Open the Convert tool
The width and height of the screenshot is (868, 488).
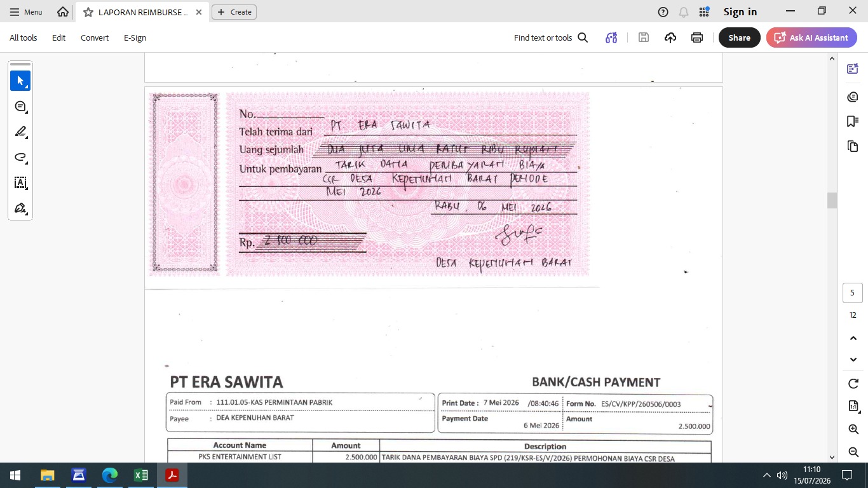(95, 37)
